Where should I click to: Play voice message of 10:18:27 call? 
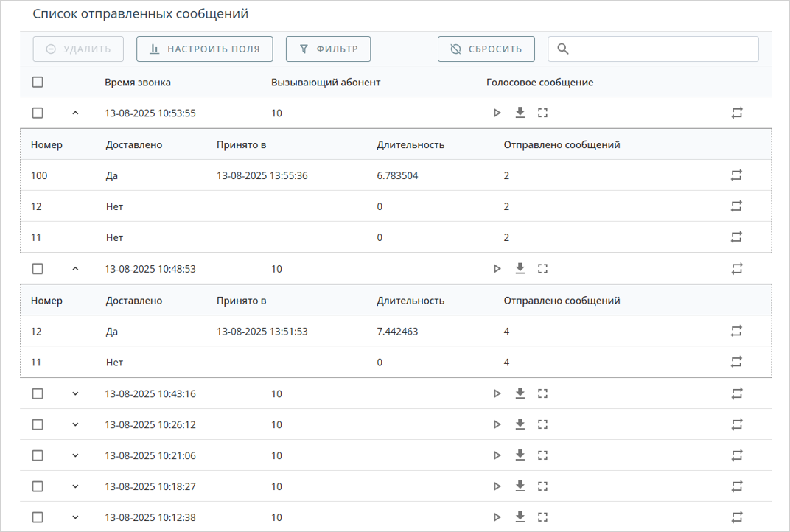pyautogui.click(x=497, y=487)
